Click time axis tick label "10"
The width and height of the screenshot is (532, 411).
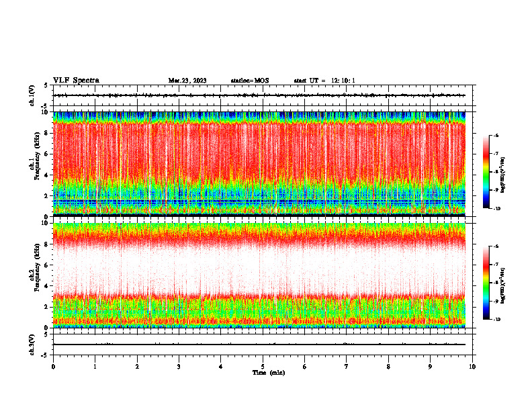coord(472,367)
